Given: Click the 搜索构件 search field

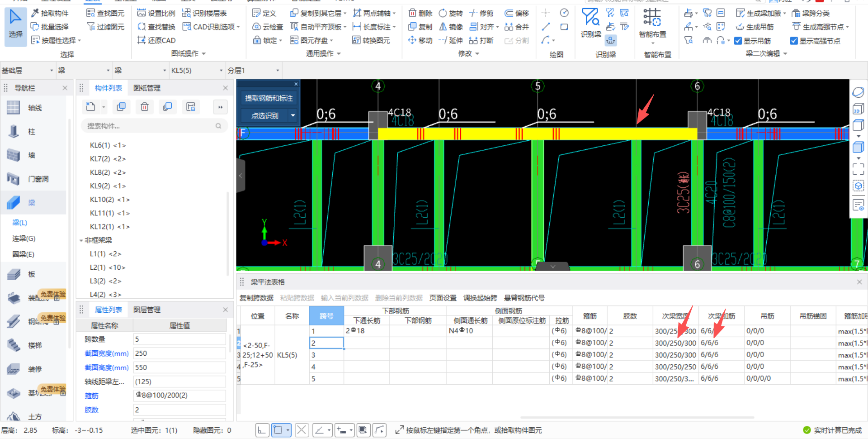Looking at the screenshot, I should 154,126.
